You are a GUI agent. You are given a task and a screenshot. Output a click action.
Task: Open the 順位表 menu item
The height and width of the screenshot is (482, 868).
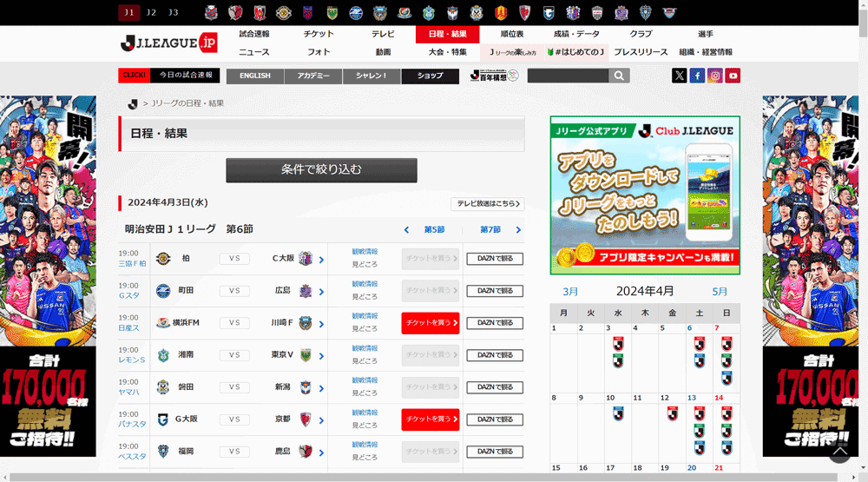point(512,34)
